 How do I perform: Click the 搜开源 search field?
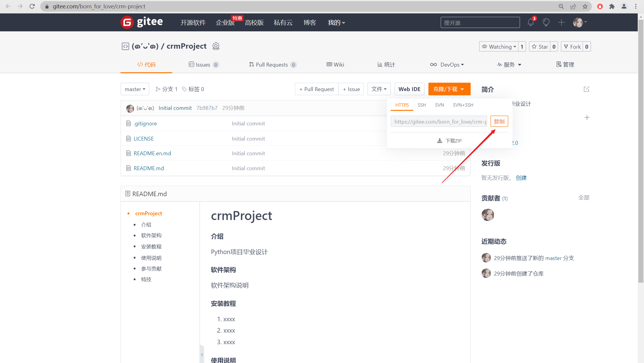coord(480,23)
